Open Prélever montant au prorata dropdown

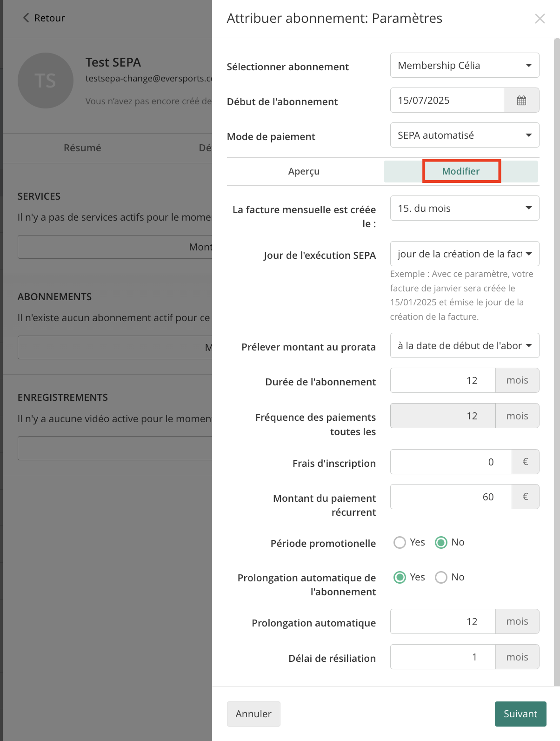click(x=465, y=345)
